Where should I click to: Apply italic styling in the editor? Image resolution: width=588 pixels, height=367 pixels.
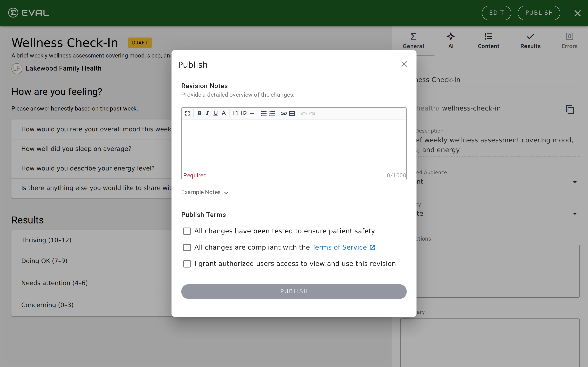pos(207,113)
